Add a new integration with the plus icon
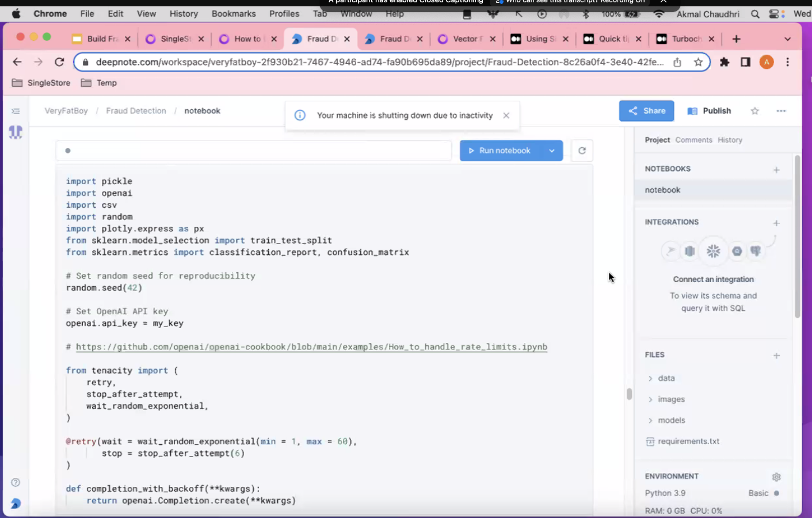Image resolution: width=812 pixels, height=518 pixels. coord(776,223)
